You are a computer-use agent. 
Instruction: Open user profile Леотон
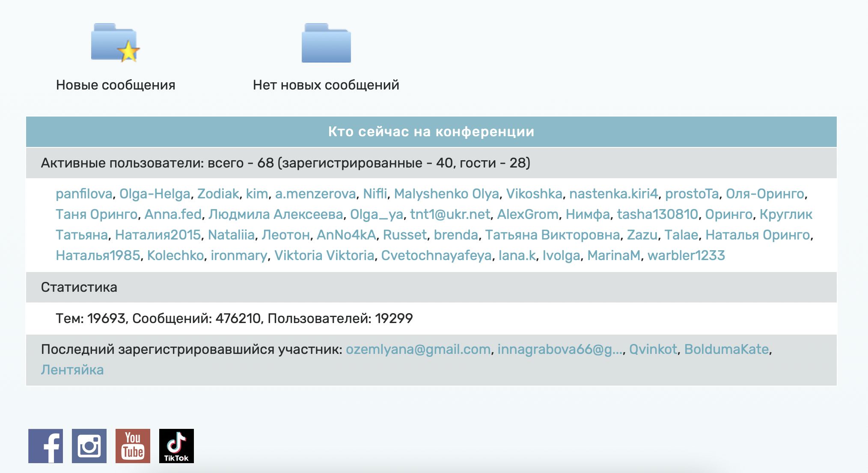[285, 235]
